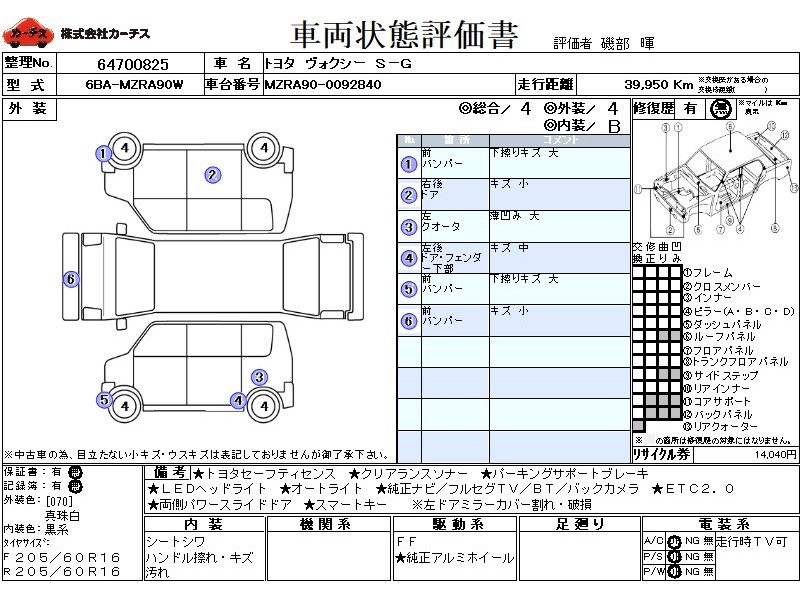Click remark ★トヨタセーフティセンス

click(x=264, y=474)
